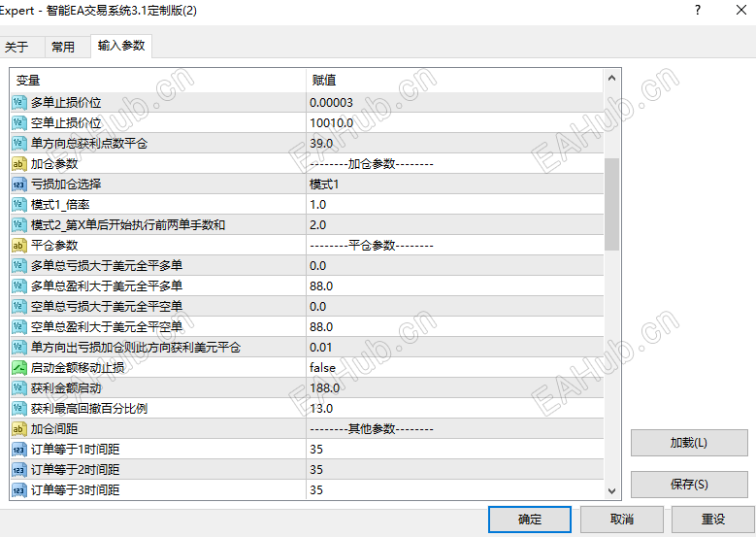This screenshot has width=756, height=537.
Task: Cancel with the 取消 button
Action: [621, 520]
